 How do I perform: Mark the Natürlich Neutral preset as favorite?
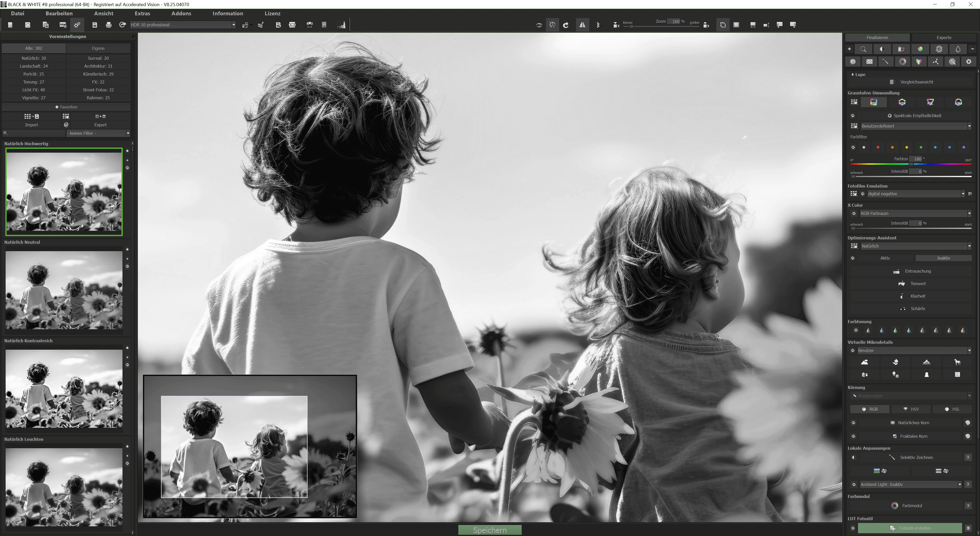coord(127,249)
